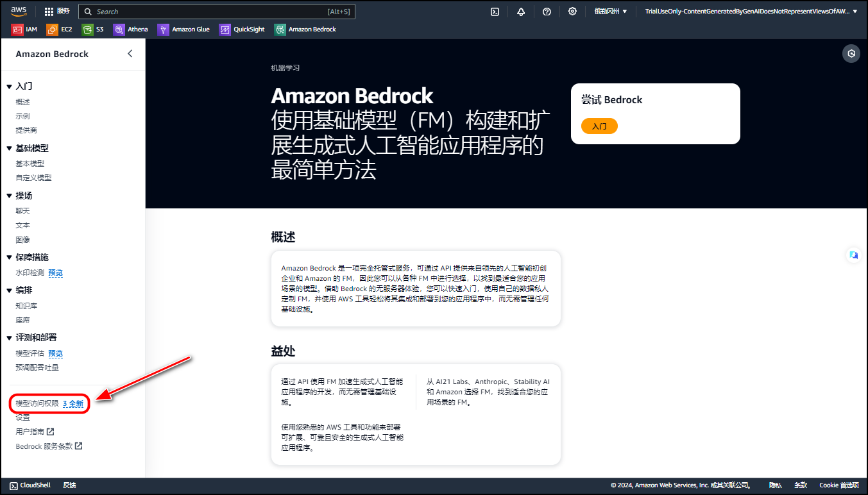
Task: Open EC2 shortcut in favorites bar
Action: pos(60,29)
